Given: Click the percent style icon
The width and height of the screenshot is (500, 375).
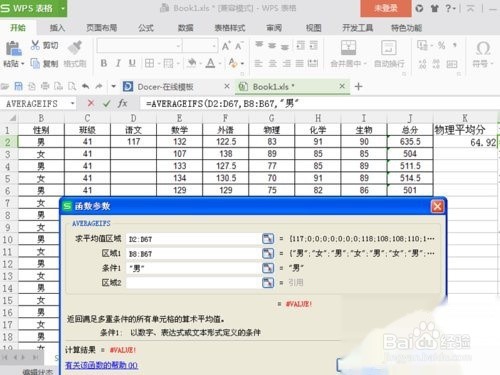Looking at the screenshot, I should click(441, 45).
